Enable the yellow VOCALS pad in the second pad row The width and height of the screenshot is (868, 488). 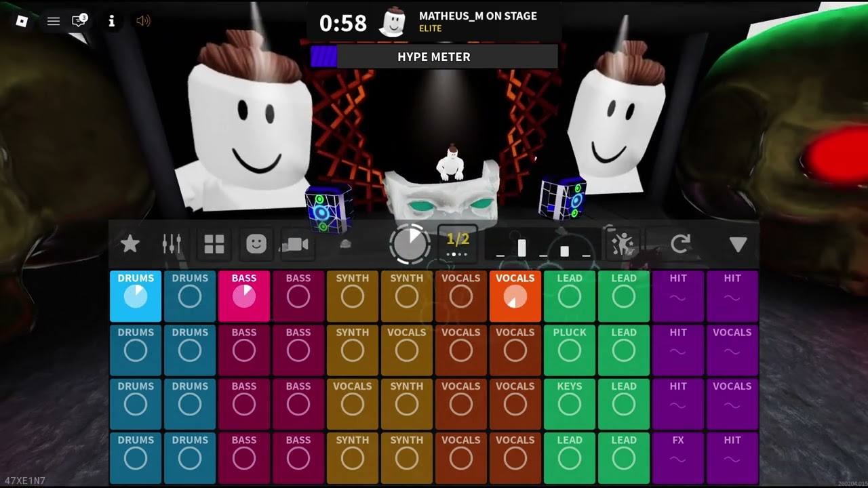coord(407,350)
